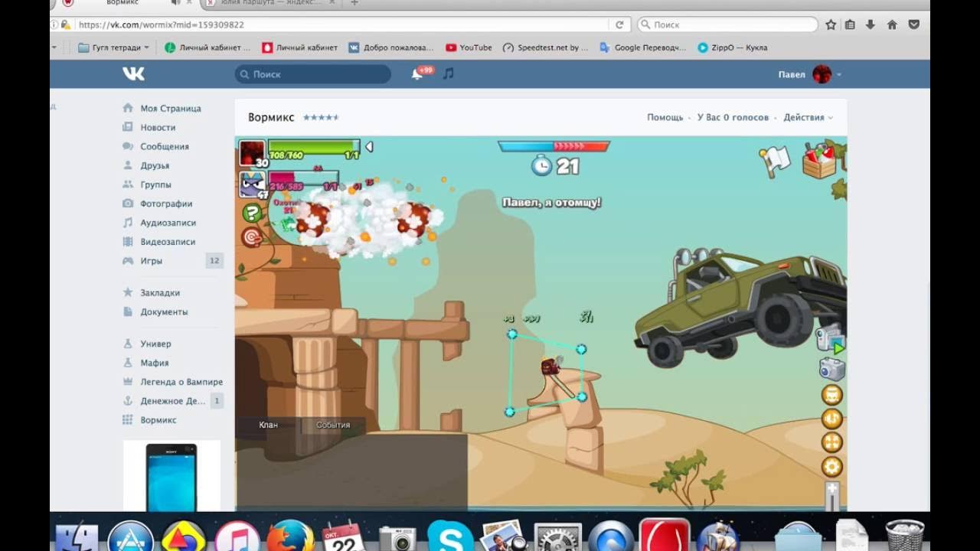The width and height of the screenshot is (980, 551).
Task: Open Вормикс app in sidebar
Action: click(158, 420)
